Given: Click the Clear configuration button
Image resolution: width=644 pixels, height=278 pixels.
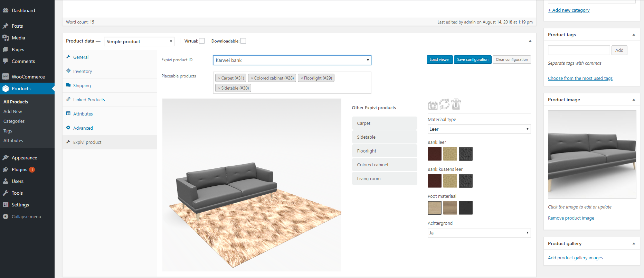Looking at the screenshot, I should (x=512, y=59).
